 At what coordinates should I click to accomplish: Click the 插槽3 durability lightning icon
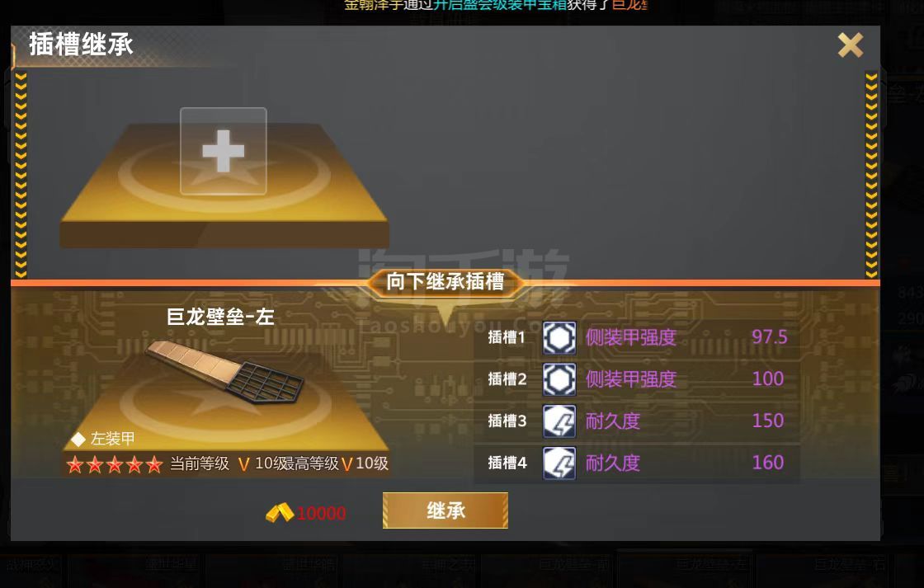click(559, 421)
